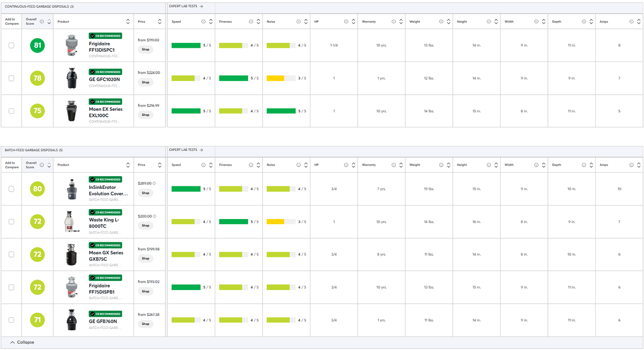The height and width of the screenshot is (350, 644).
Task: Open Width info icon in batch-feed table header
Action: 536,165
